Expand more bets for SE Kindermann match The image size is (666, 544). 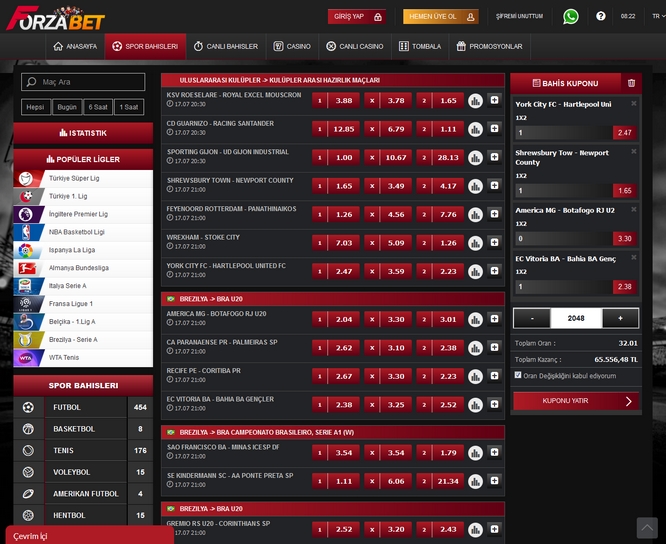click(494, 481)
